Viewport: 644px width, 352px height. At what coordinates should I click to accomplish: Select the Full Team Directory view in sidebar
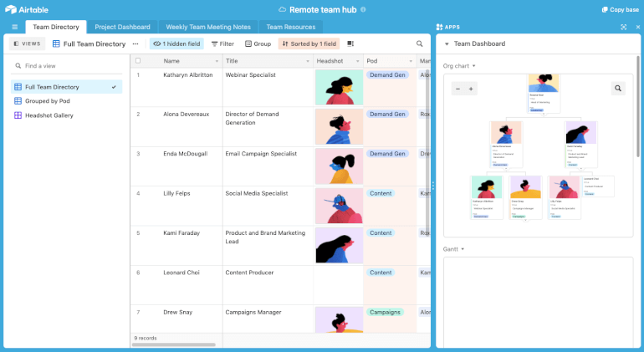coord(66,87)
